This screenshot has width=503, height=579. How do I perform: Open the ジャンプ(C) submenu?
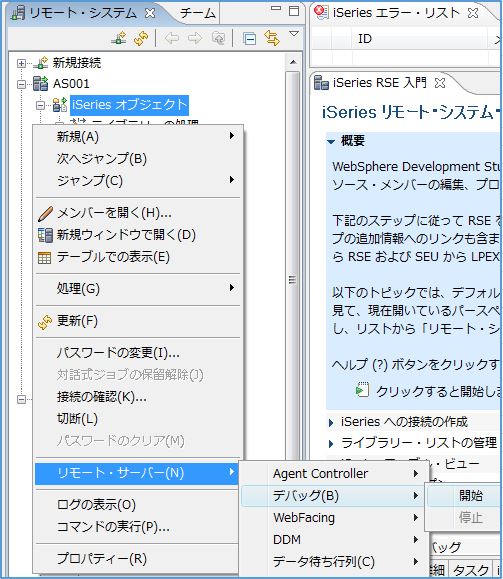(138, 181)
